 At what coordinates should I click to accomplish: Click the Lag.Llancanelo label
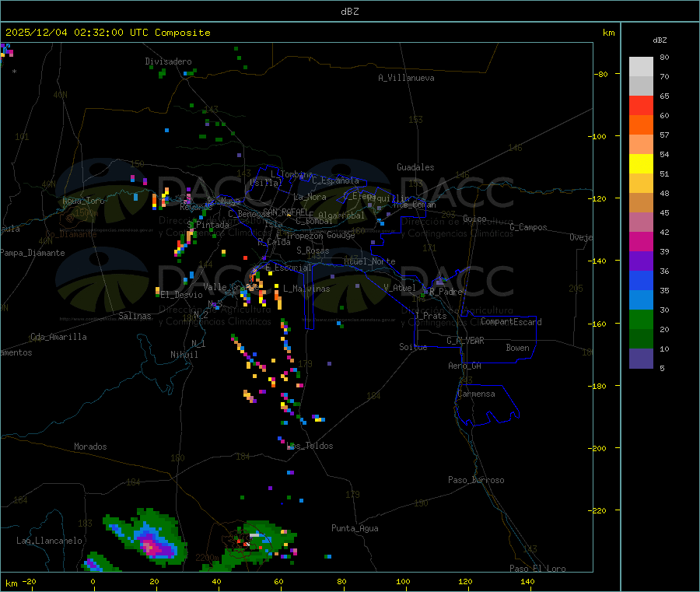(50, 541)
